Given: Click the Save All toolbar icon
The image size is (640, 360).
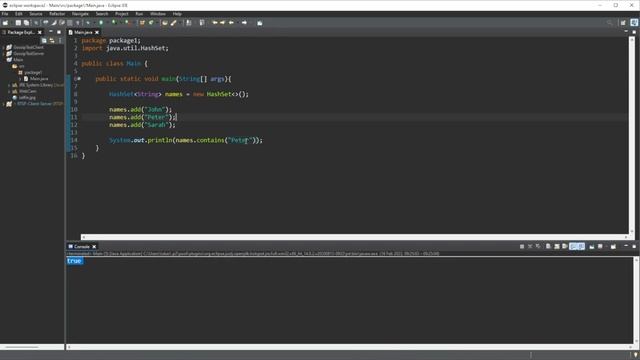Looking at the screenshot, I should [x=26, y=23].
